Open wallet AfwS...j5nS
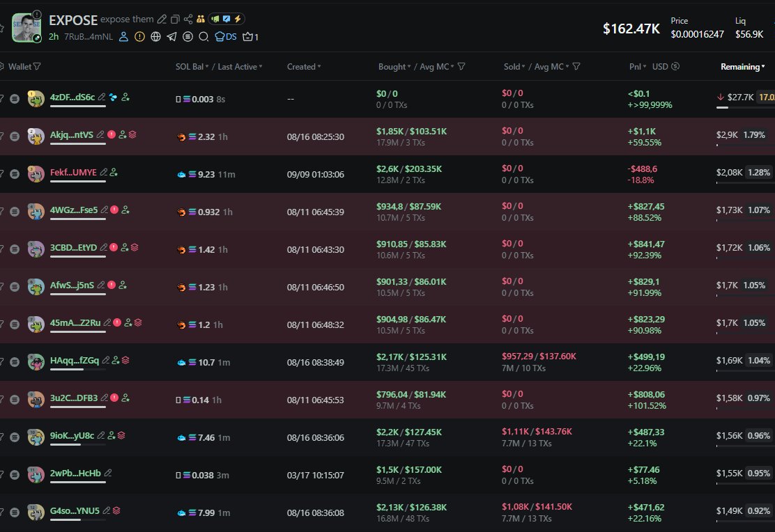The width and height of the screenshot is (775, 532). [x=72, y=285]
